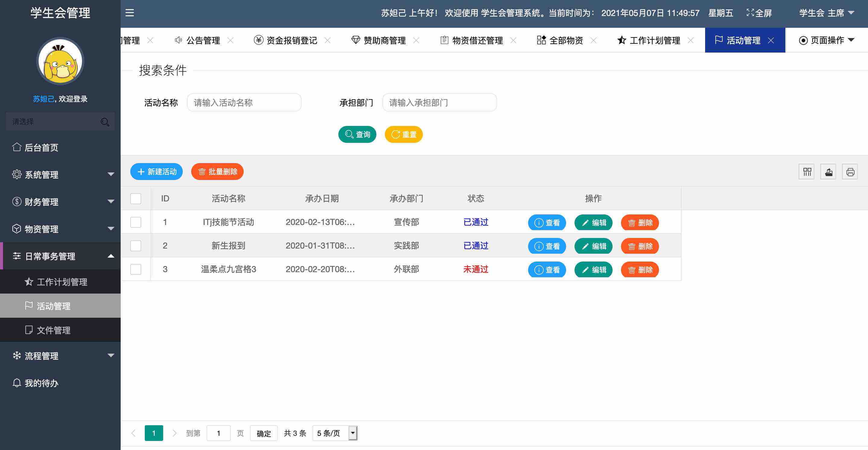Image resolution: width=868 pixels, height=450 pixels.
Task: Click the 新建活动 button
Action: point(157,172)
